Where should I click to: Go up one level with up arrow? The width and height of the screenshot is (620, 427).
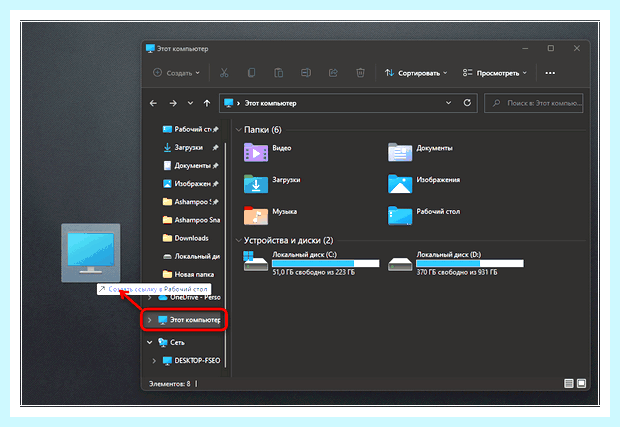207,103
